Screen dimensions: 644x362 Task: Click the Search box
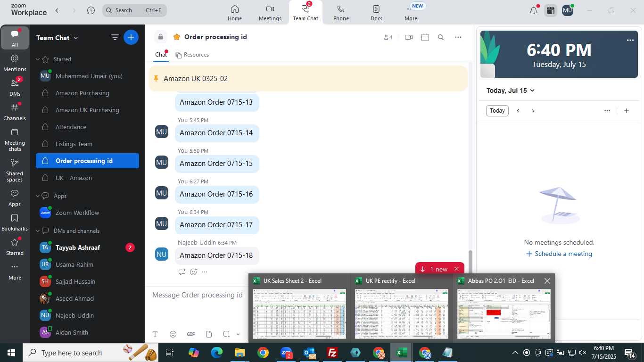point(134,10)
